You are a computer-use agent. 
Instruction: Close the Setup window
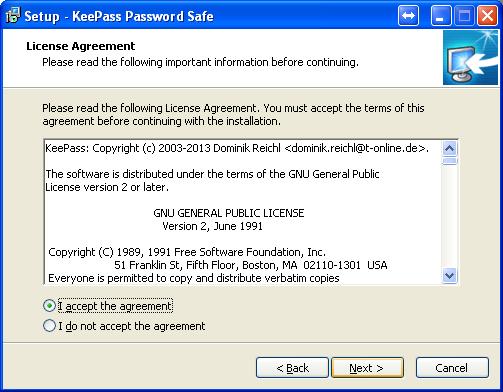coord(488,15)
